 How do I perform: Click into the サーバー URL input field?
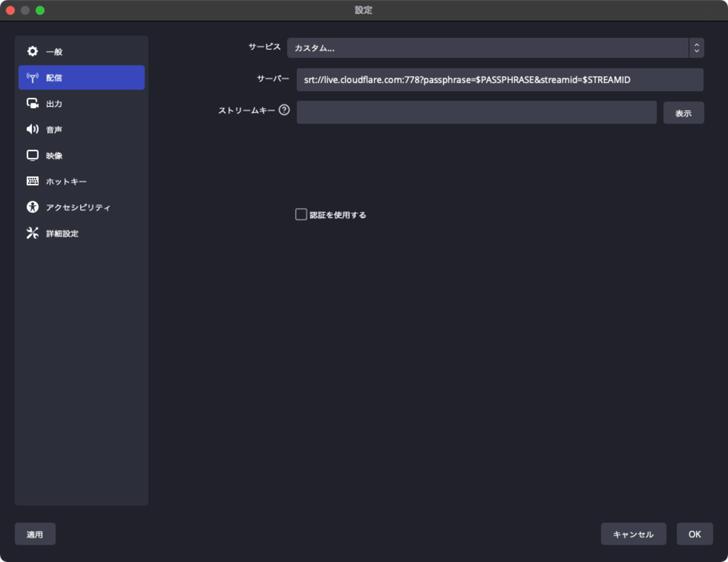[x=500, y=80]
